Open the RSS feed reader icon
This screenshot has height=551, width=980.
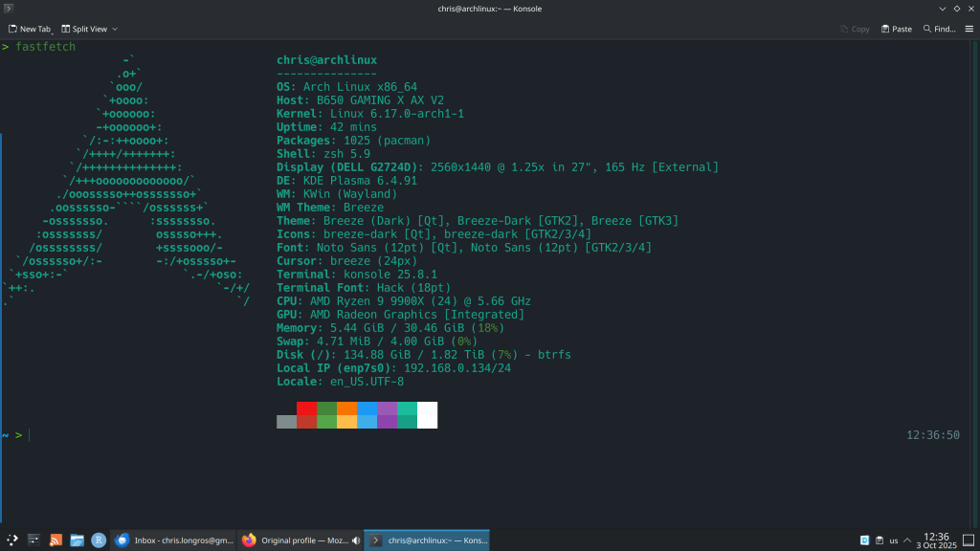(x=56, y=540)
